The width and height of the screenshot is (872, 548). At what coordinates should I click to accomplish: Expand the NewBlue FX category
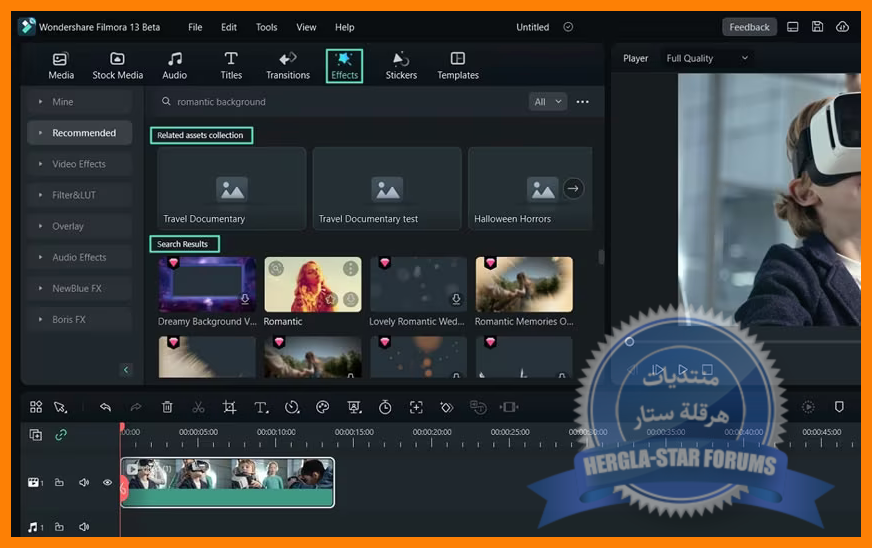80,289
